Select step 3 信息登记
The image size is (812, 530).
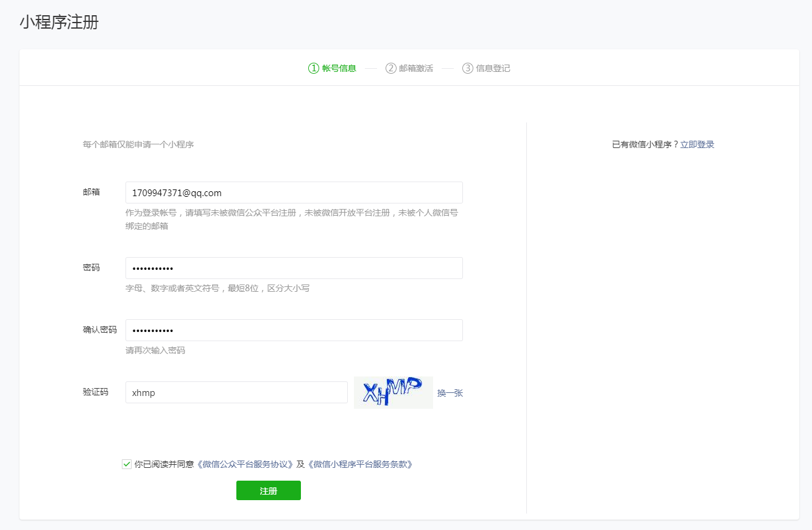coord(486,68)
